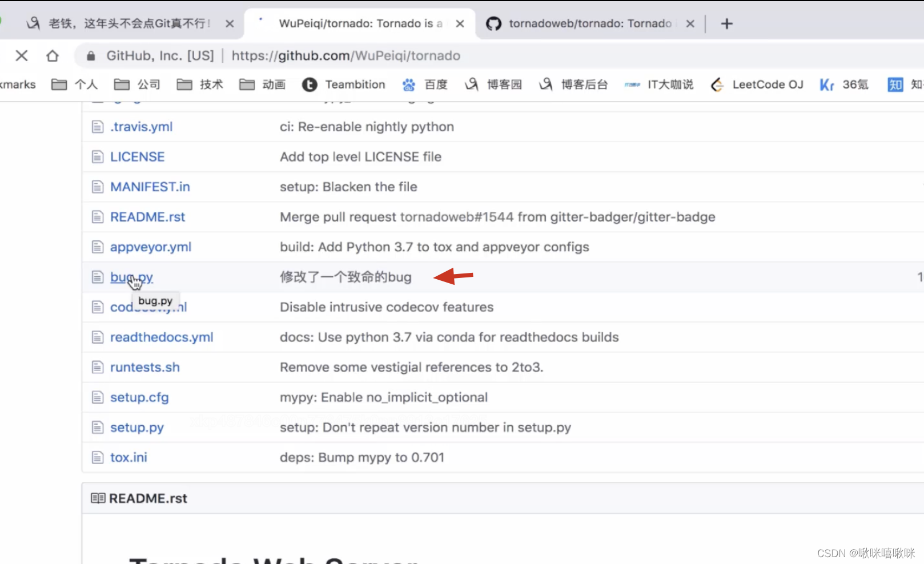Open commit message 'setup: Blacken the file'

348,187
